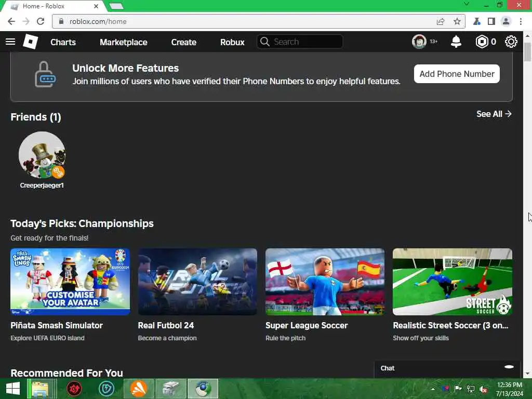Viewport: 532px width, 399px height.
Task: Close the Home - Roblox tab
Action: tap(96, 6)
